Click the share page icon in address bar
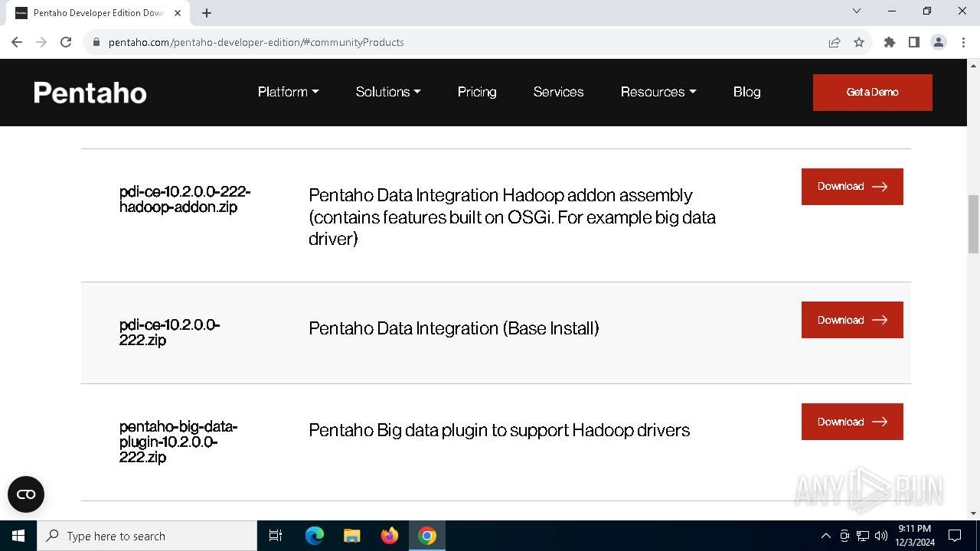Image resolution: width=980 pixels, height=551 pixels. click(x=835, y=42)
